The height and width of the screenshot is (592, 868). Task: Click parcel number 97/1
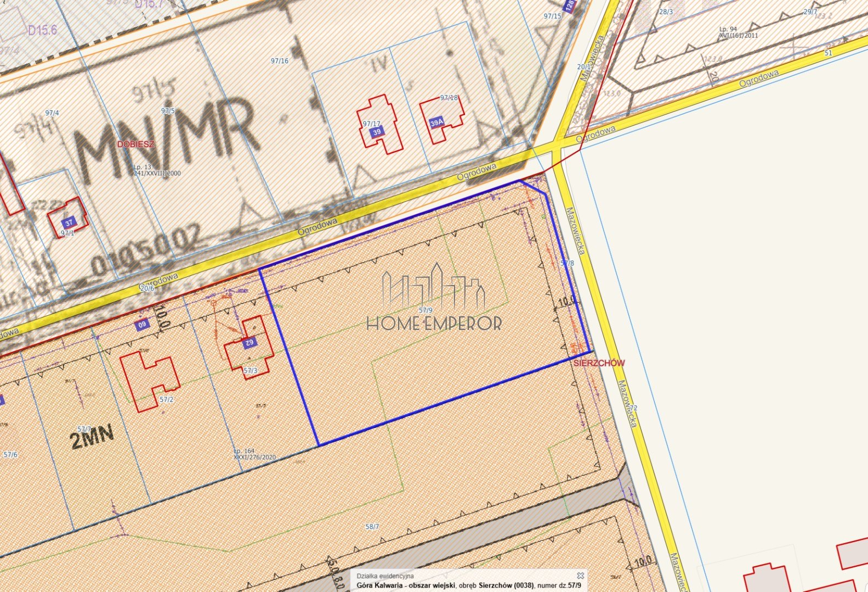pos(67,233)
